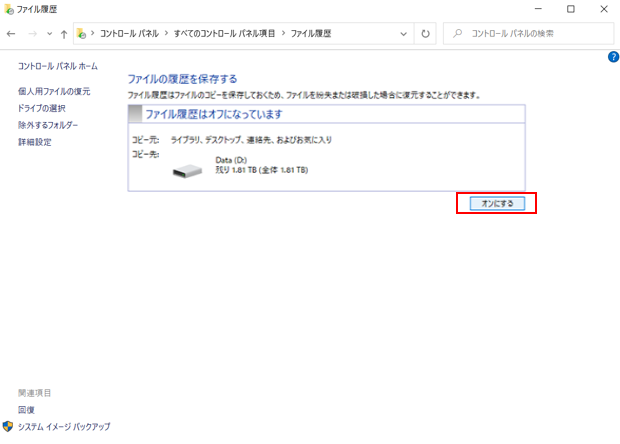The width and height of the screenshot is (620, 444).
Task: Click the ファイル履歴 icon in the title bar
Action: [x=9, y=9]
